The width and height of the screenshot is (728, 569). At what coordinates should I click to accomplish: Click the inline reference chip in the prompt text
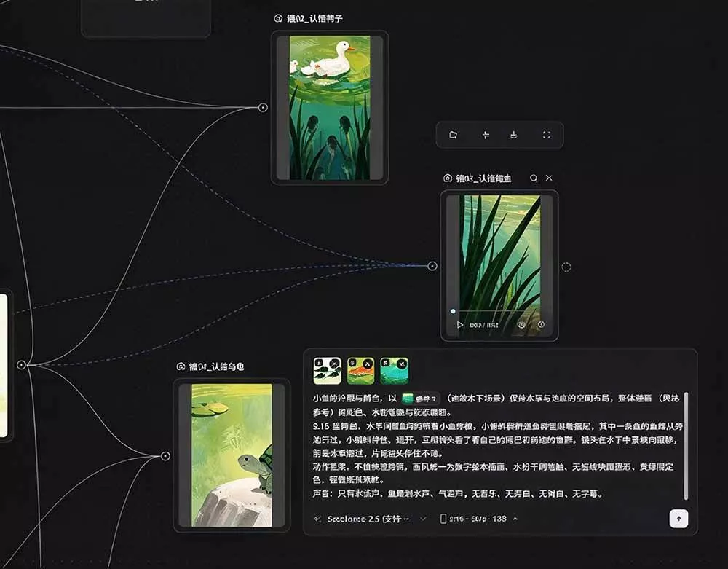coord(420,399)
